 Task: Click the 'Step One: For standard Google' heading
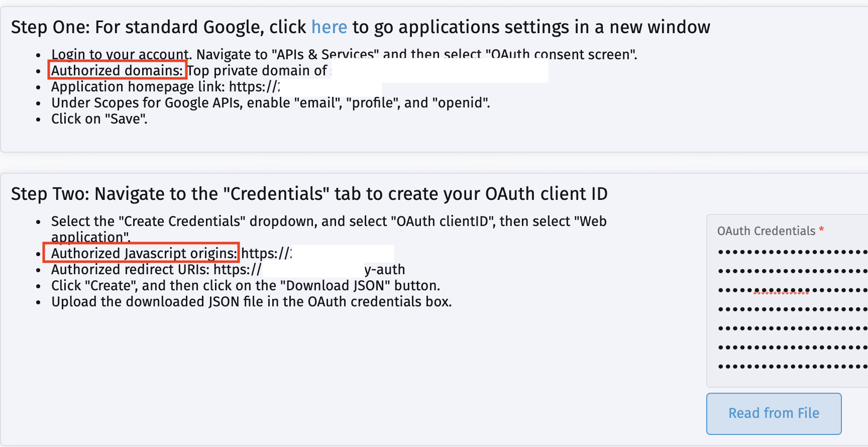(x=361, y=27)
